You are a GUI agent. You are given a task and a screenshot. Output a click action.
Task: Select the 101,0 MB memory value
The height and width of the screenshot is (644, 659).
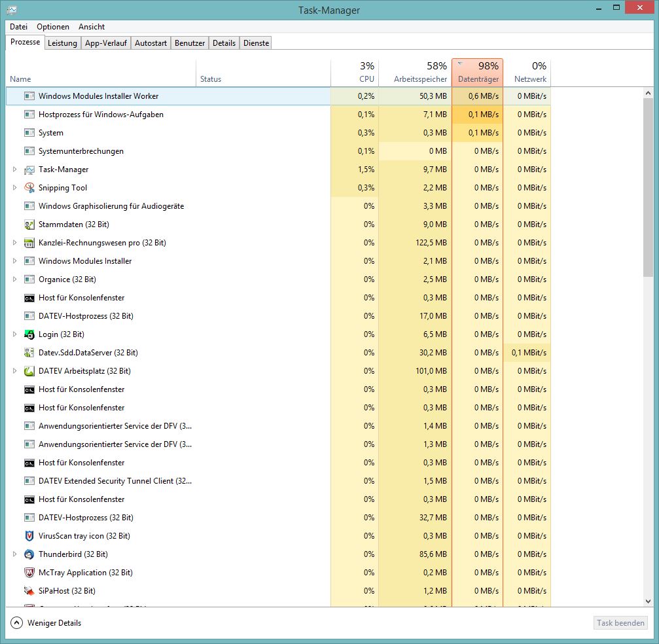pyautogui.click(x=431, y=371)
